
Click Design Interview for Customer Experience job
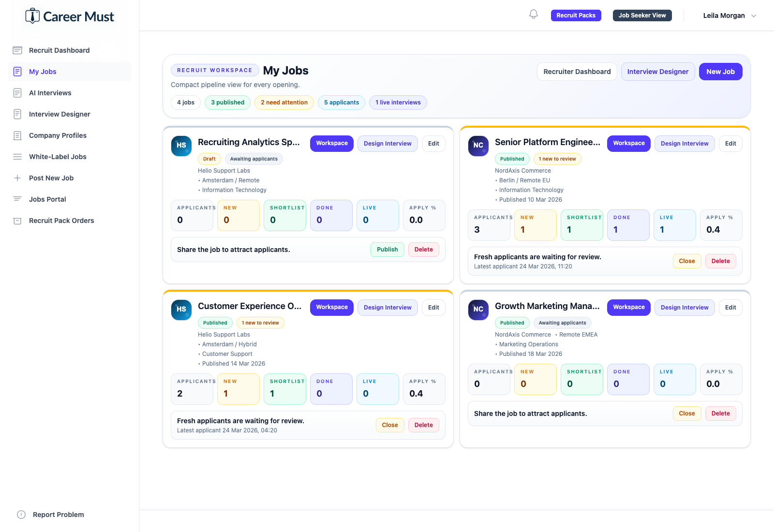[x=387, y=308]
